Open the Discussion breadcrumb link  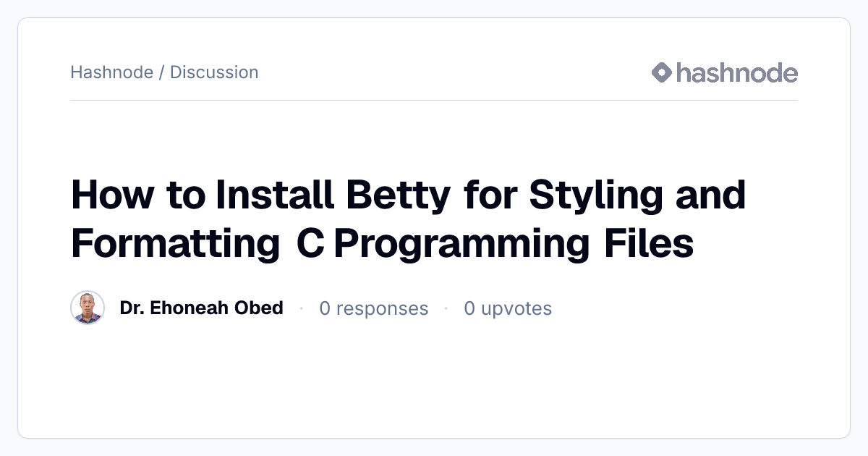point(214,72)
